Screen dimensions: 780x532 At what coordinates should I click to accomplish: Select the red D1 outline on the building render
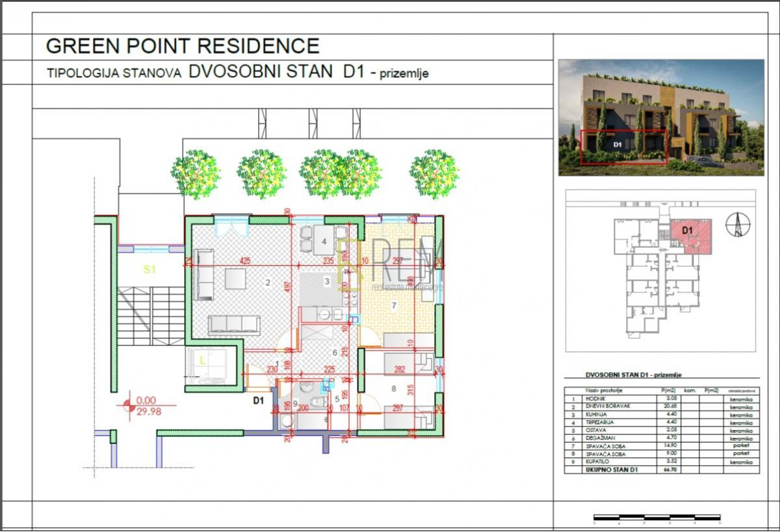(623, 147)
